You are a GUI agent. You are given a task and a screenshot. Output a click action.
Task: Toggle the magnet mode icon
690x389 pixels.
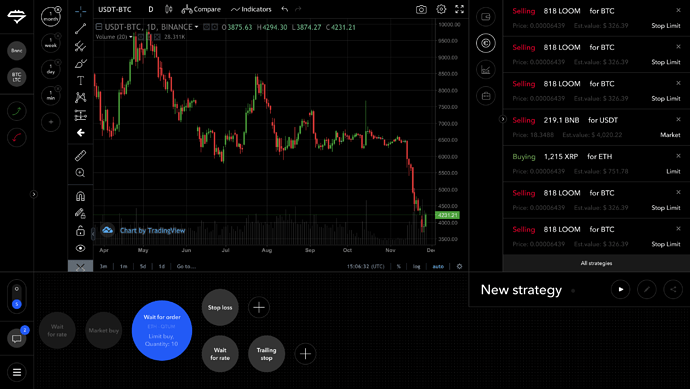[x=81, y=196]
